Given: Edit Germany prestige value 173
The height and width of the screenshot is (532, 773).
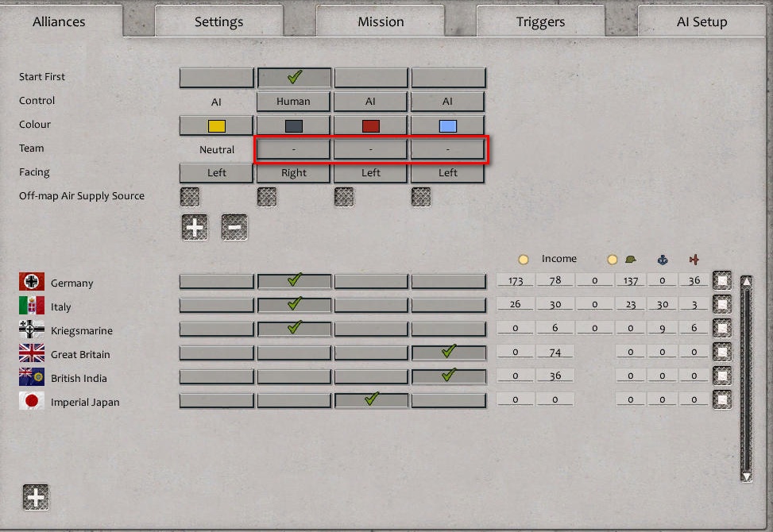Looking at the screenshot, I should coord(515,280).
